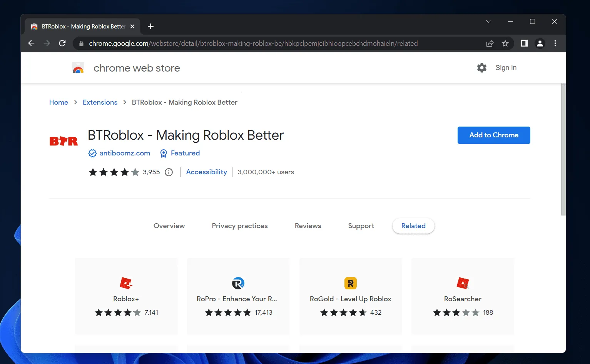Viewport: 590px width, 364px height.
Task: Reload the page with the refresh icon
Action: point(62,43)
